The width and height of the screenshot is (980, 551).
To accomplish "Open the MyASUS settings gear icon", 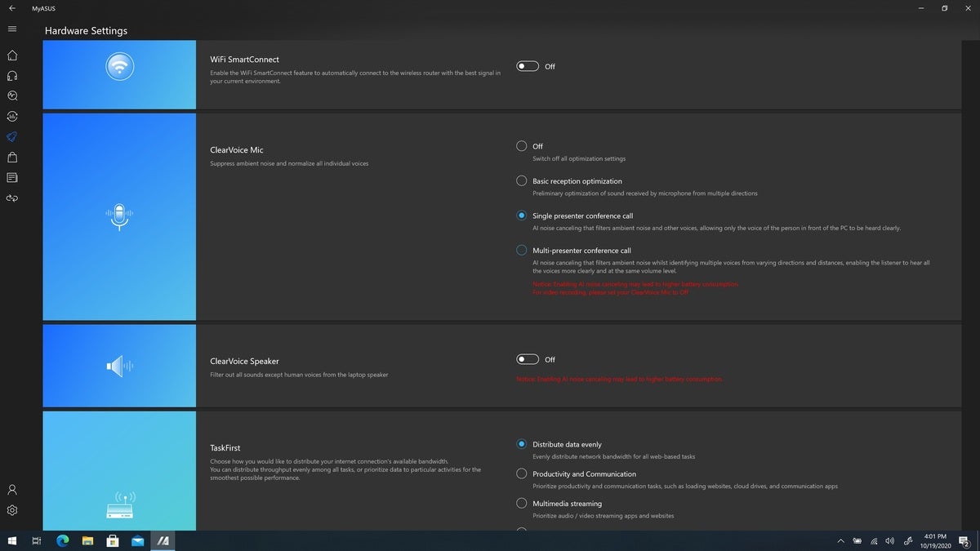I will (12, 510).
